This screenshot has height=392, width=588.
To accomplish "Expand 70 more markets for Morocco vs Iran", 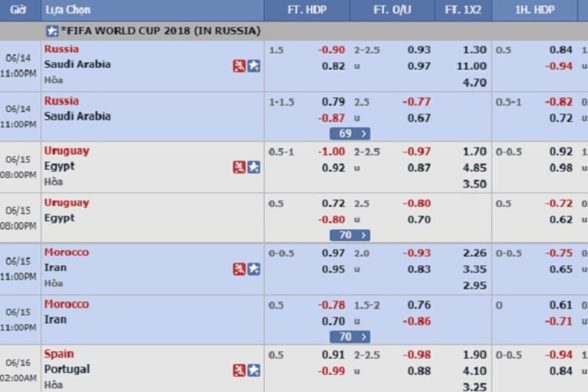I will 350,337.
